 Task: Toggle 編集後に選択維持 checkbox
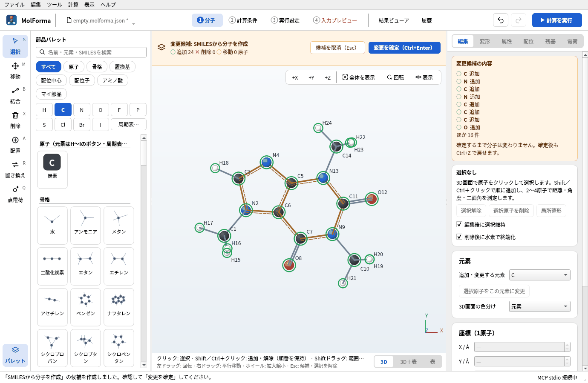click(459, 224)
